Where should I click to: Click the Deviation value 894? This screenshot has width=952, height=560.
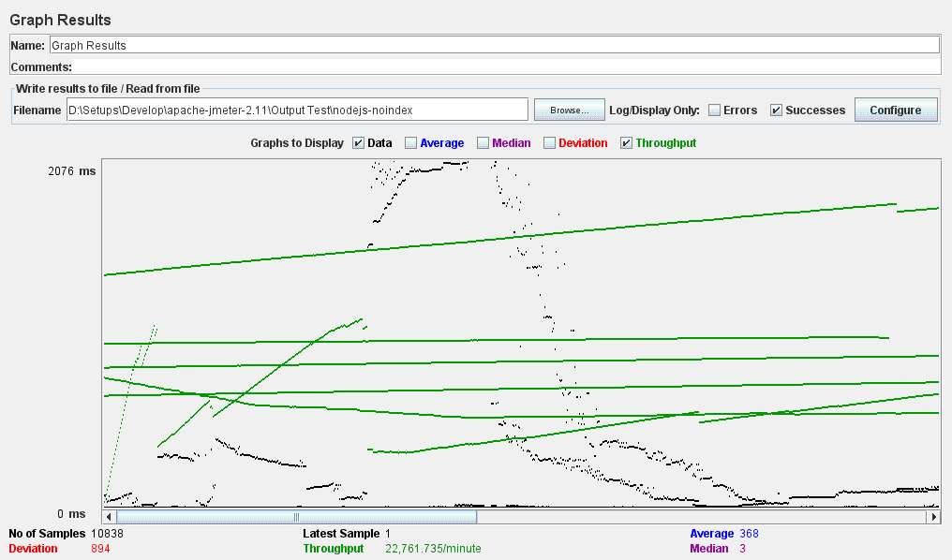click(100, 549)
